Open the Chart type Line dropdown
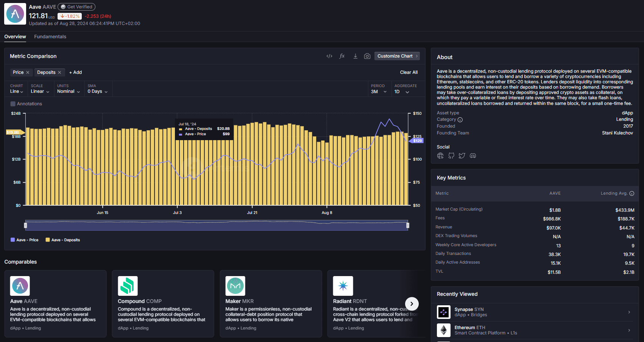644x342 pixels. (17, 91)
